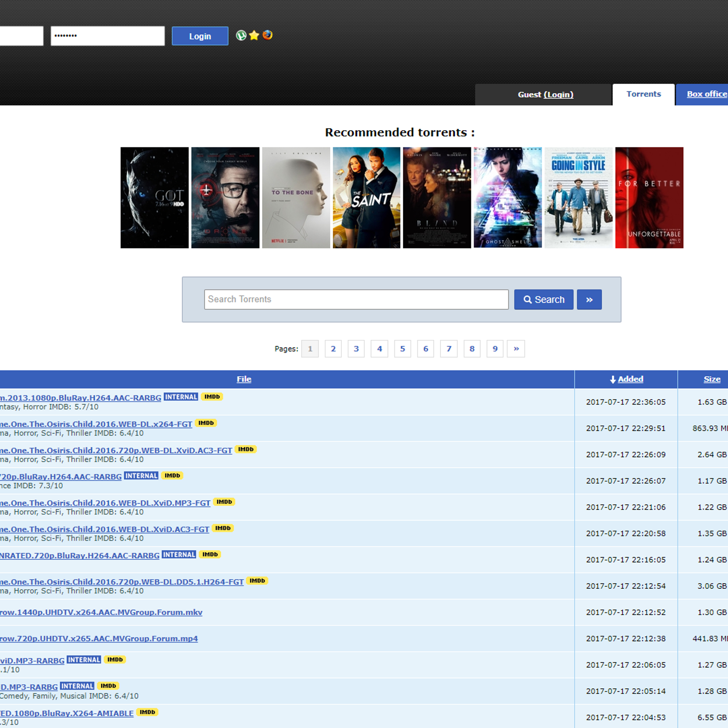Click the yellow star bookmark icon

click(x=254, y=35)
